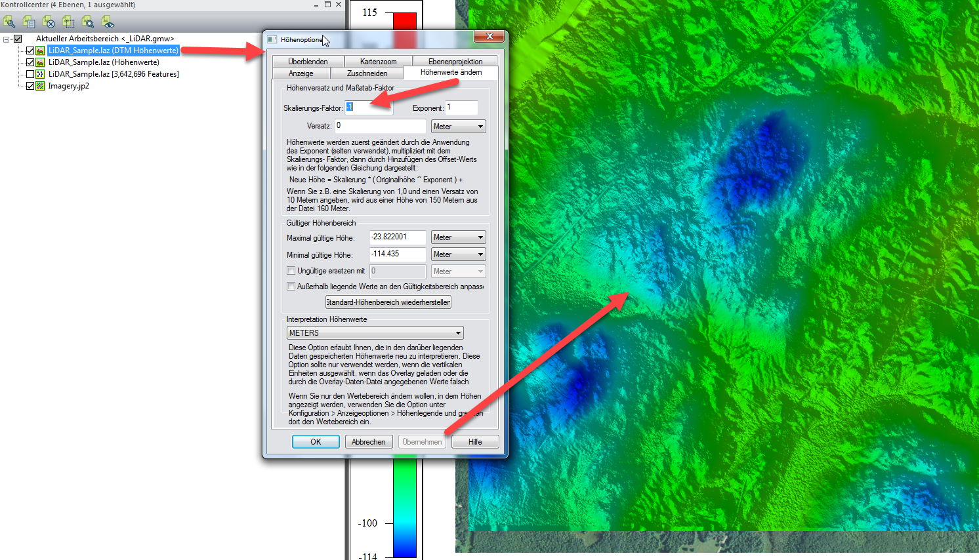Open layer options wrench icon in Kontrollcenter
The image size is (979, 560).
click(x=9, y=22)
